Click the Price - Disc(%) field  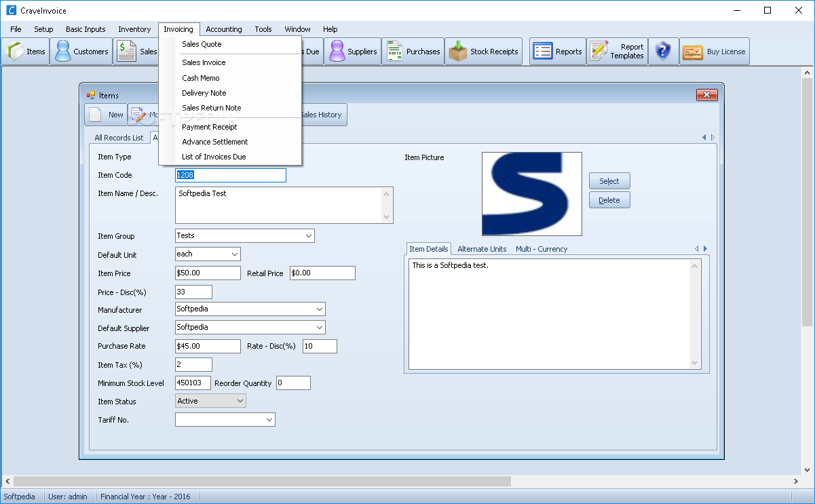(193, 292)
